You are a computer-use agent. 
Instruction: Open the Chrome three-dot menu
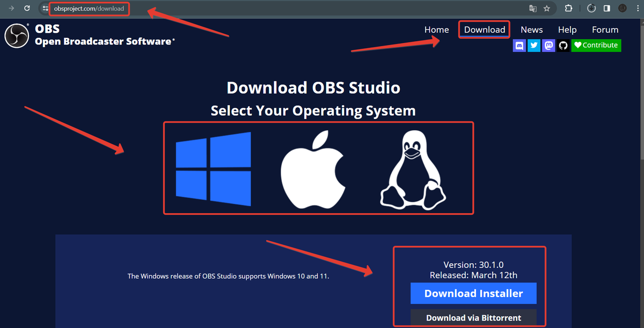[x=639, y=9]
